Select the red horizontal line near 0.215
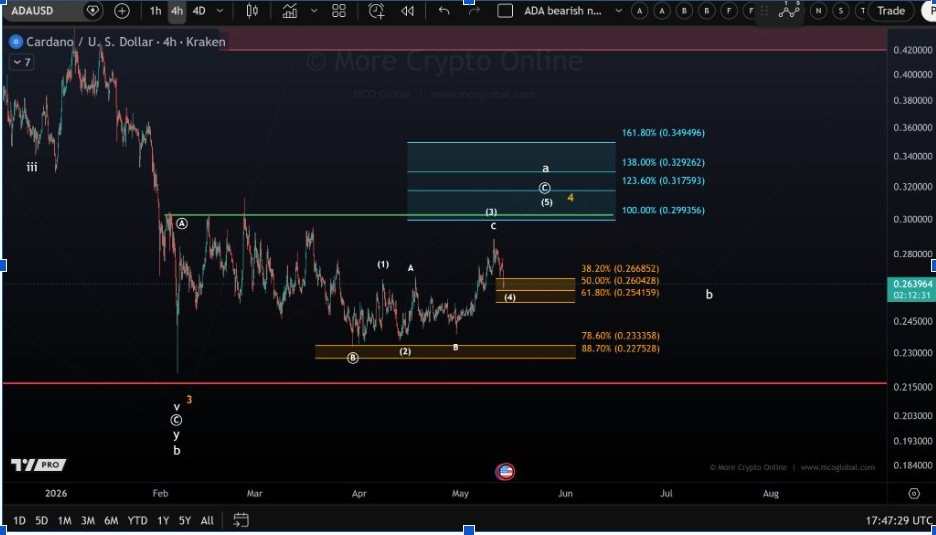 point(445,383)
